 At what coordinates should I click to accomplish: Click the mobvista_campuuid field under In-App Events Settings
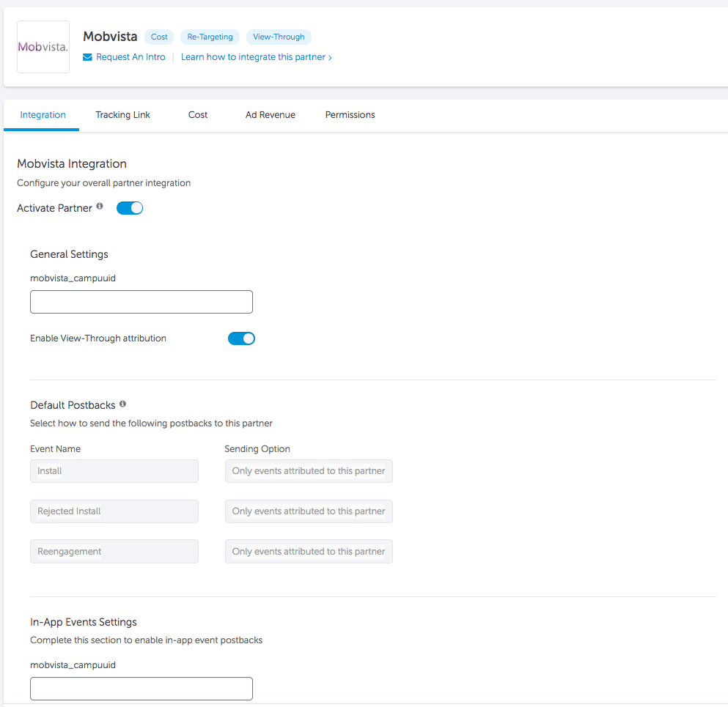tap(141, 689)
